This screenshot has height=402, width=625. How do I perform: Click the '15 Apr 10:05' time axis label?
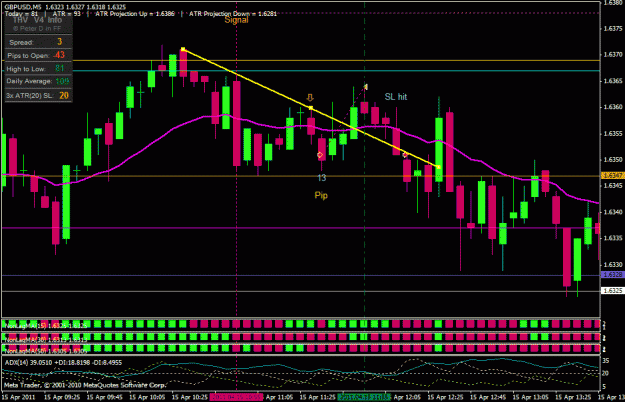147,397
